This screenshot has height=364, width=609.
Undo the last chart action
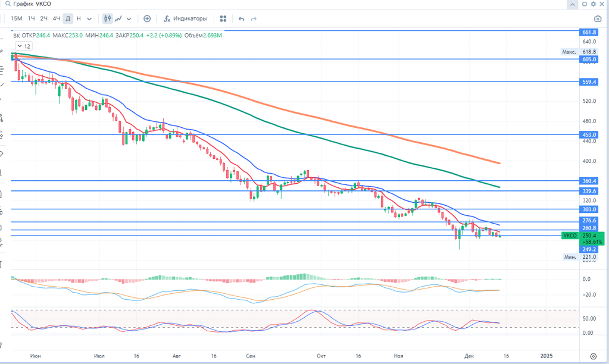[x=241, y=18]
